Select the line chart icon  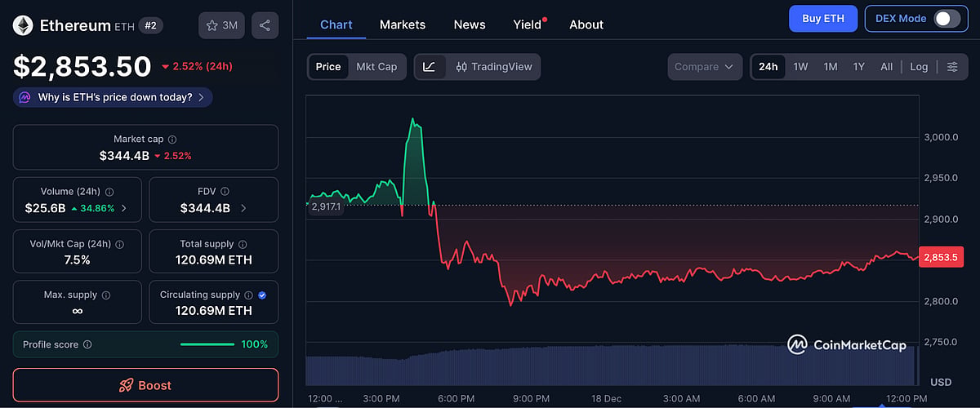(430, 67)
